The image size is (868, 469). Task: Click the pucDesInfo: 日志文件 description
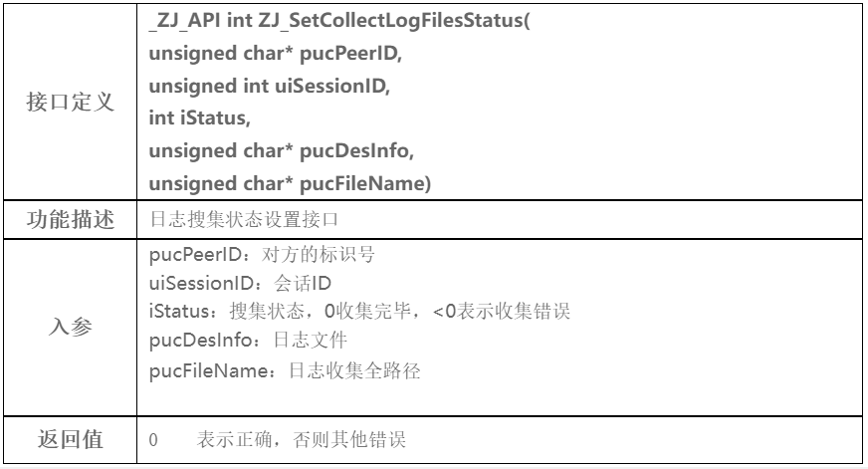click(x=248, y=340)
